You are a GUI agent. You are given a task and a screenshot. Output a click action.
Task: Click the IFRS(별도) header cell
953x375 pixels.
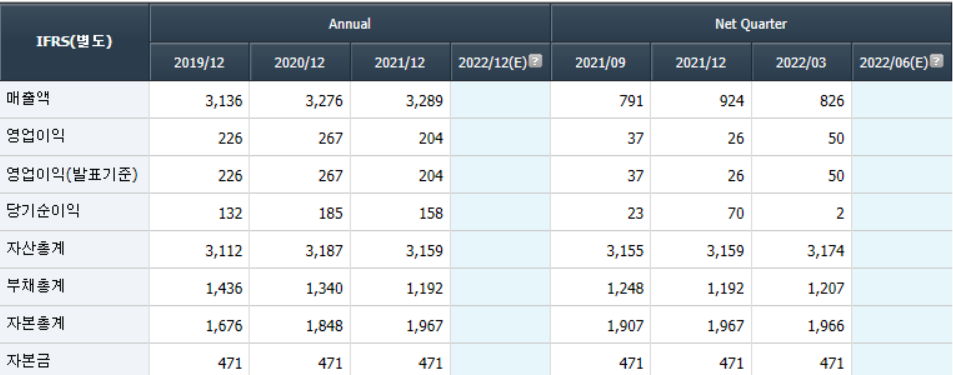(75, 43)
